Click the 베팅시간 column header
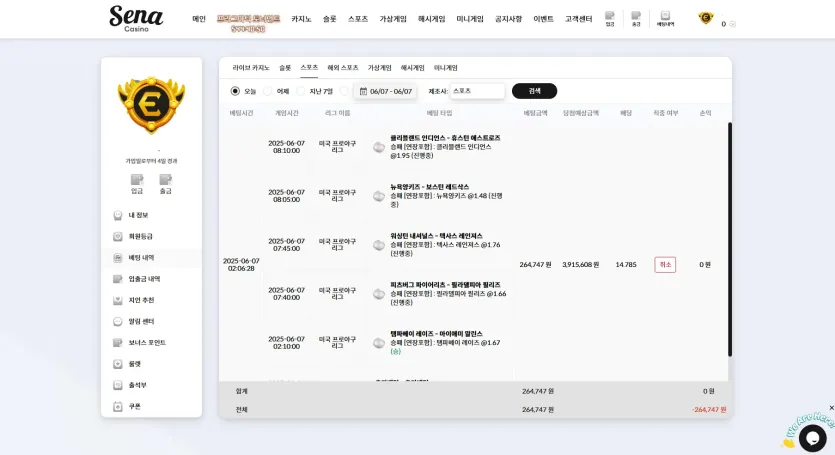Viewport: 835px width, 455px height. [x=241, y=113]
